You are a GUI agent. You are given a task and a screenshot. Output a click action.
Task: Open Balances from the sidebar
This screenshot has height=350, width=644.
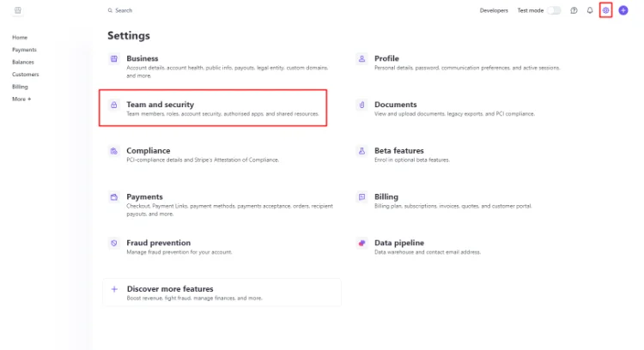tap(24, 62)
